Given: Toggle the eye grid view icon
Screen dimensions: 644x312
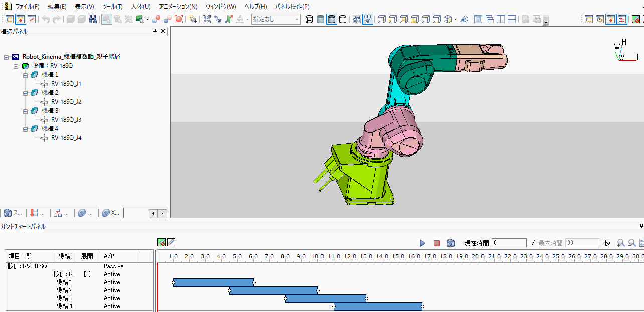Looking at the screenshot, I should click(x=368, y=19).
